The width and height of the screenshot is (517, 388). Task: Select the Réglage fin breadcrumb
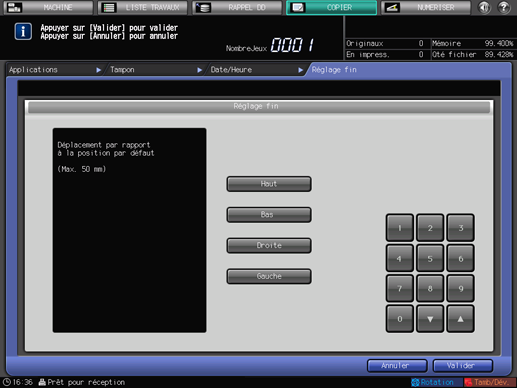pos(334,70)
